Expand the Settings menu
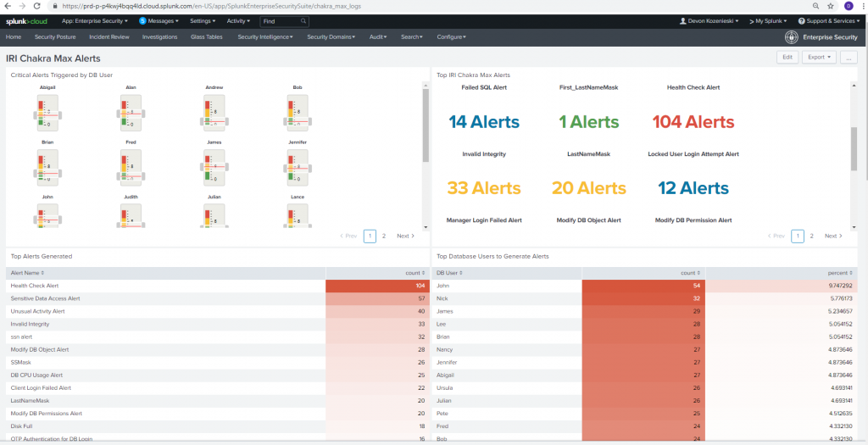This screenshot has width=868, height=445. pyautogui.click(x=203, y=21)
